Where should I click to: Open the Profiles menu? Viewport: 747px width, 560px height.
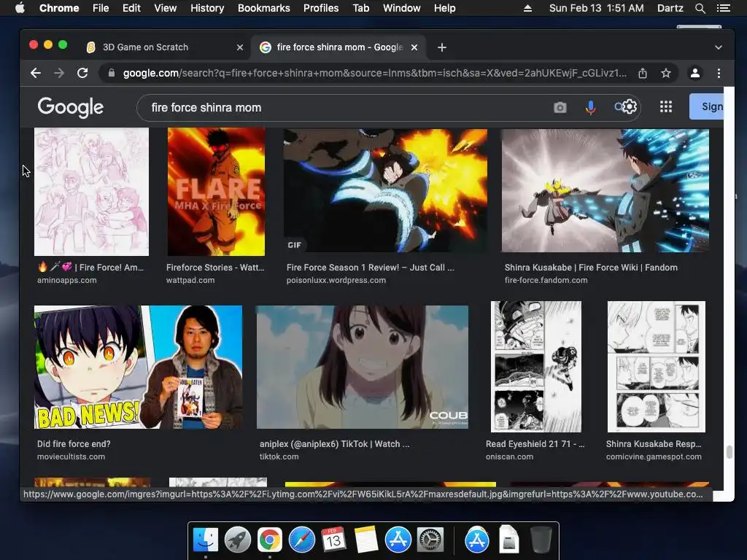[x=321, y=8]
